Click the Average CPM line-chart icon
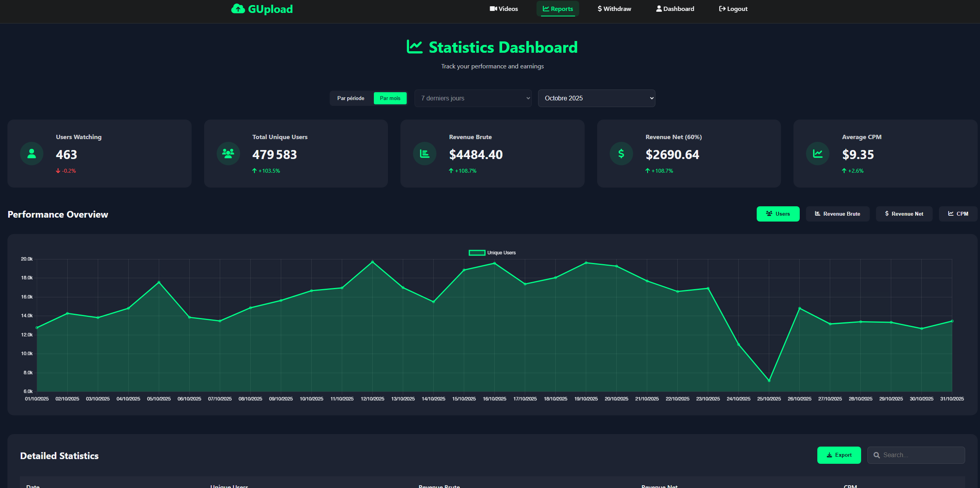The image size is (980, 488). [818, 154]
